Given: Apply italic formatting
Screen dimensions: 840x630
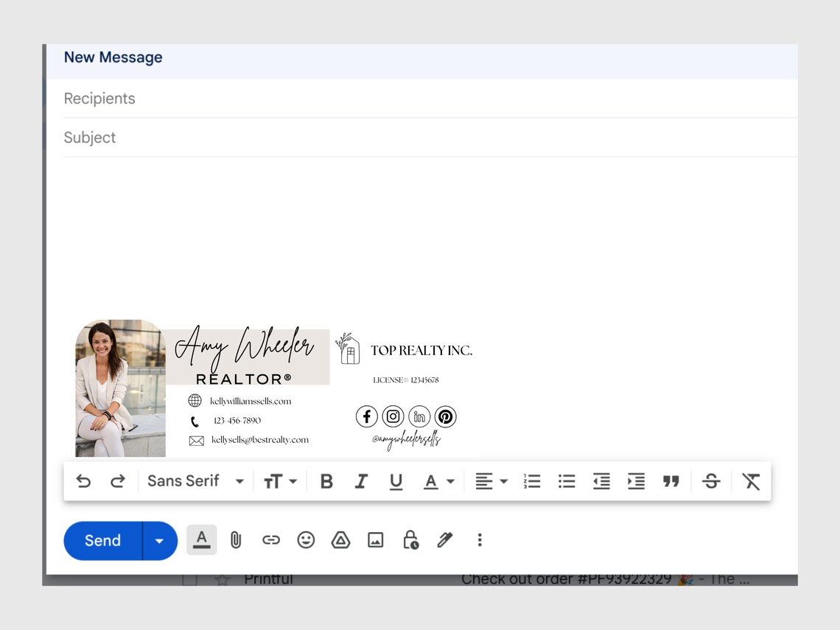Looking at the screenshot, I should pyautogui.click(x=361, y=480).
